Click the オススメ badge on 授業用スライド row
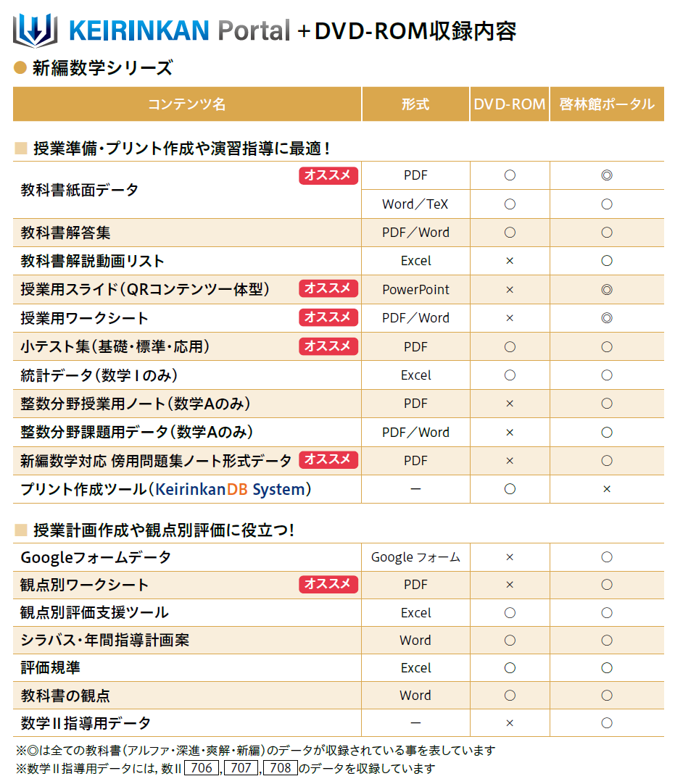The width and height of the screenshot is (683, 784). [328, 289]
